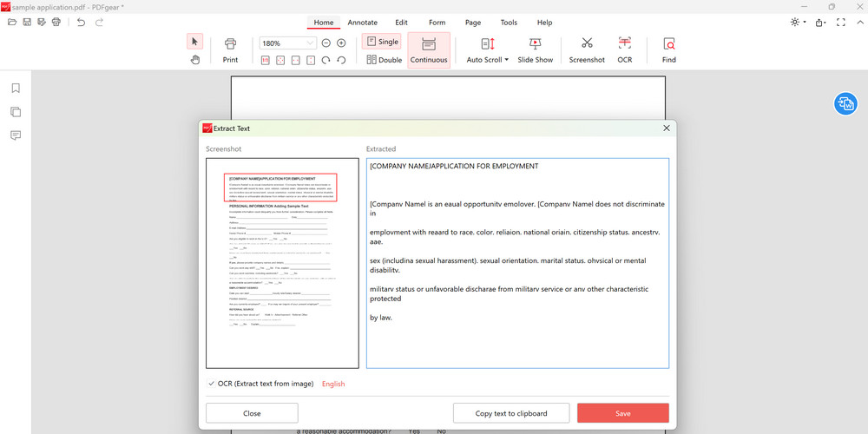Switch to the Page tab
This screenshot has height=434, width=868.
473,23
